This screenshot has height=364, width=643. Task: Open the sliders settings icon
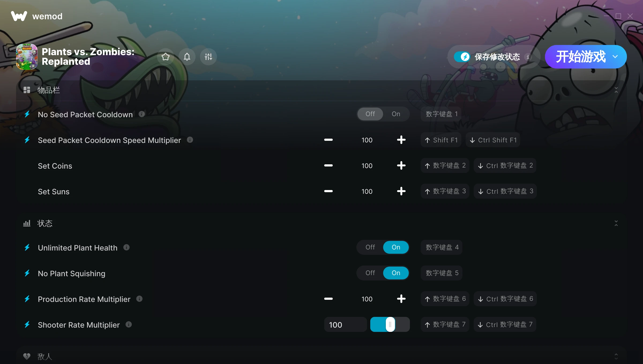(x=208, y=57)
